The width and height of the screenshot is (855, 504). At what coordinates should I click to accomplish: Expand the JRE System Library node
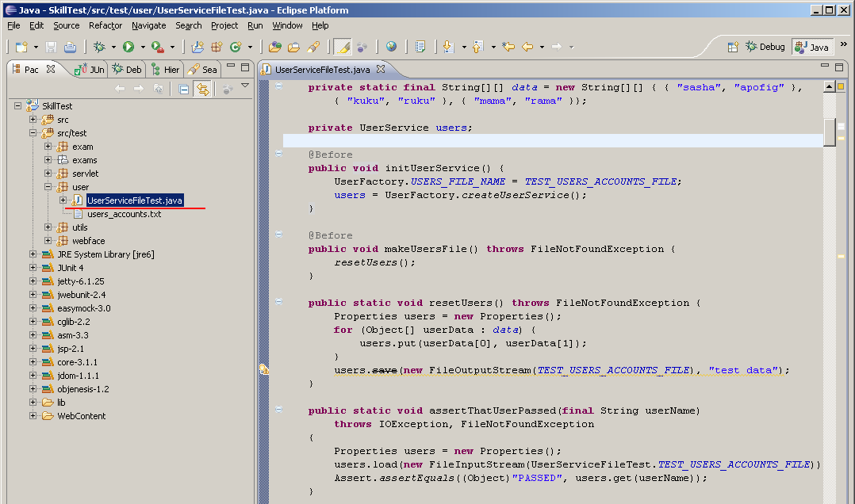click(x=33, y=254)
